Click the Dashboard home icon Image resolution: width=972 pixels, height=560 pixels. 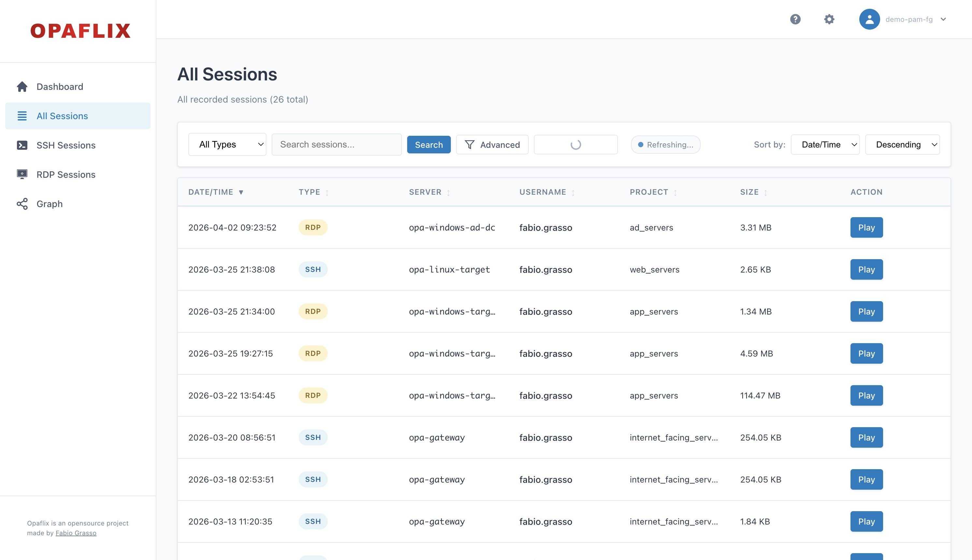pyautogui.click(x=22, y=87)
